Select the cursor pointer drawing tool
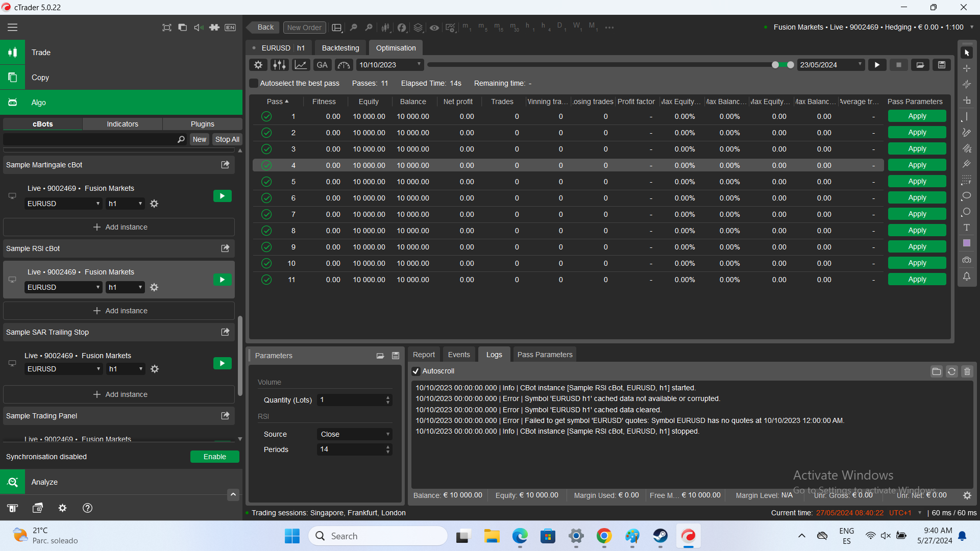Image resolution: width=980 pixels, height=551 pixels. point(967,53)
